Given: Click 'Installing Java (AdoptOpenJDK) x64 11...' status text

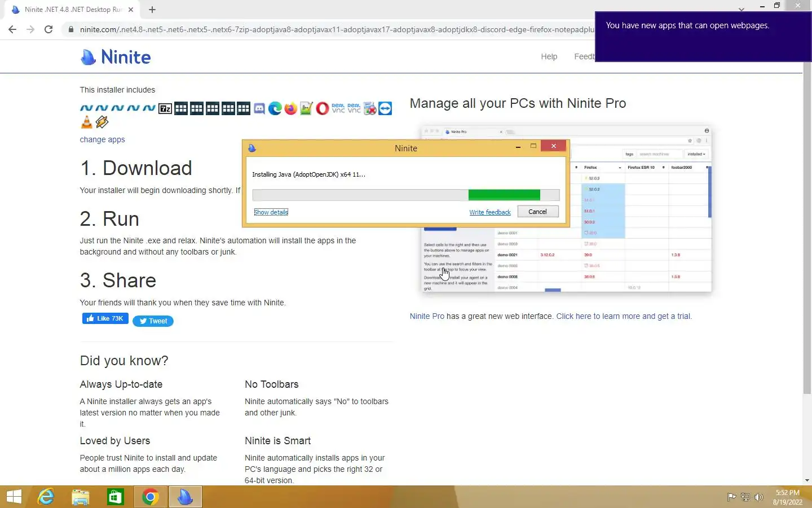Looking at the screenshot, I should coord(308,174).
